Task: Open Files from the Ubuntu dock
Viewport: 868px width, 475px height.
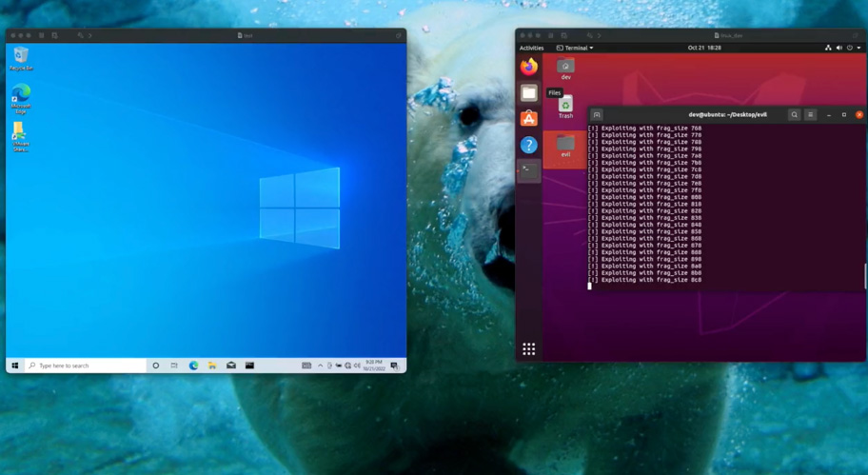Action: tap(528, 93)
